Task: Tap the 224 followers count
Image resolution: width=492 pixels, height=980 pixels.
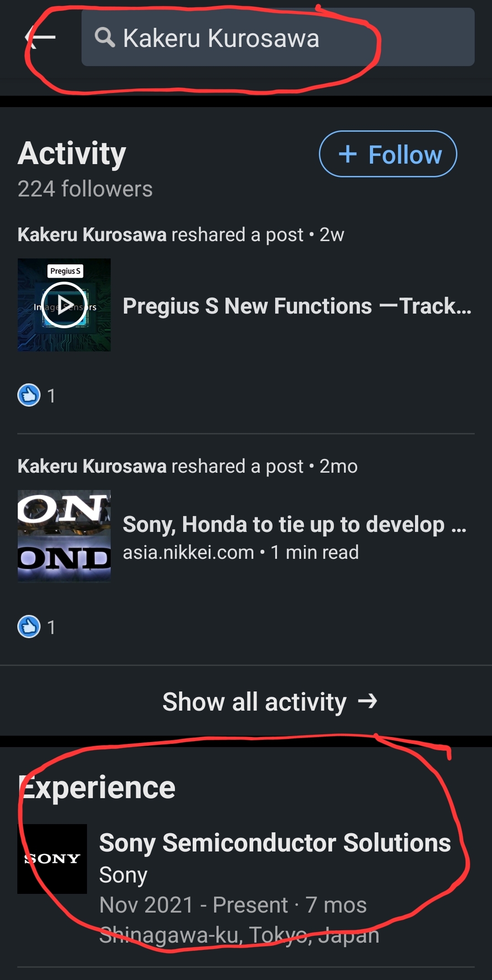Action: (x=85, y=189)
